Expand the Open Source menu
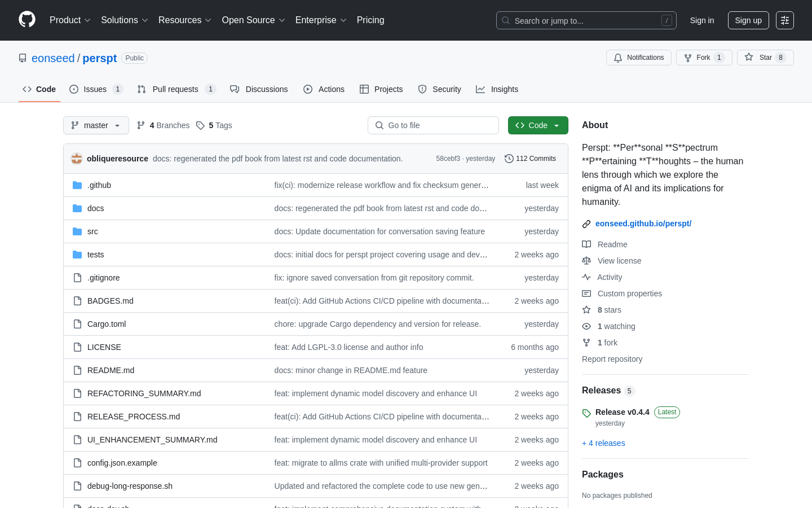 (253, 20)
